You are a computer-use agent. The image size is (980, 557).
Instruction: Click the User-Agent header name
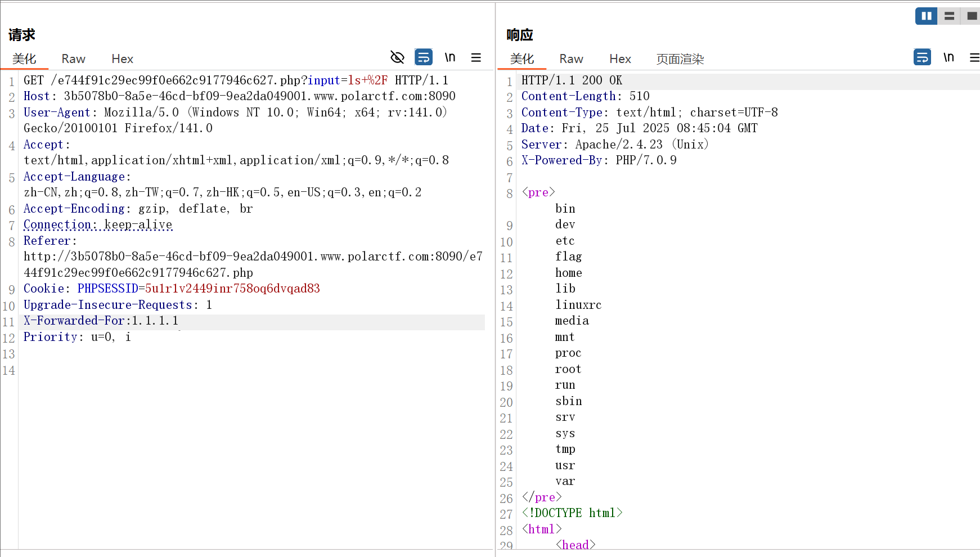(56, 113)
